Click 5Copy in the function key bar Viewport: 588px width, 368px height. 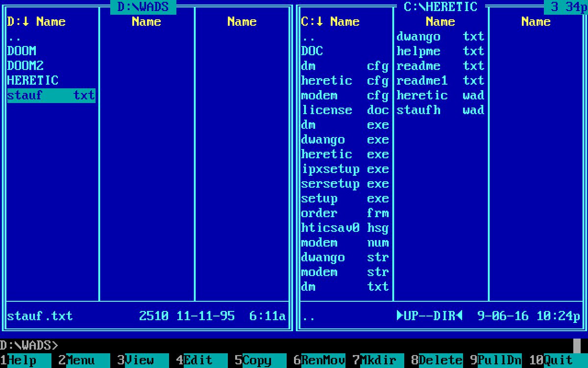[x=261, y=361]
